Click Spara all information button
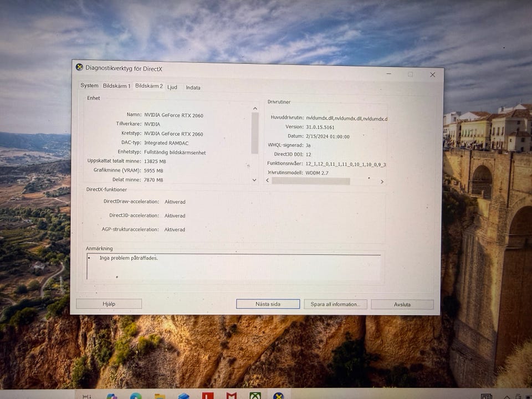Image resolution: width=532 pixels, height=399 pixels. coord(335,304)
